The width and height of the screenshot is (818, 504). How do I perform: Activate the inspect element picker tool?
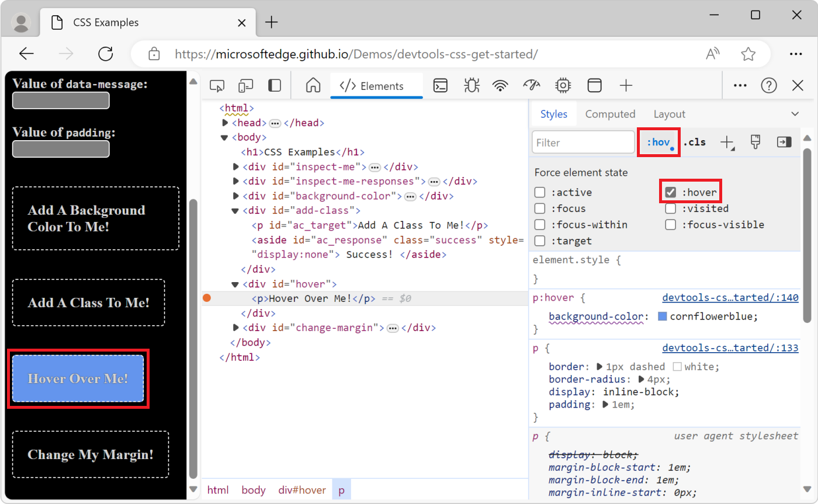click(217, 85)
